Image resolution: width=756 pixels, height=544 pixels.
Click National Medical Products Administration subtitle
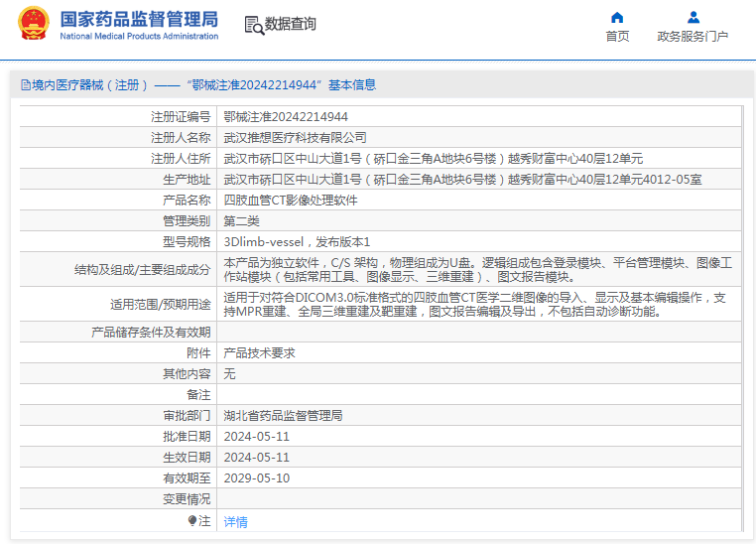point(139,36)
